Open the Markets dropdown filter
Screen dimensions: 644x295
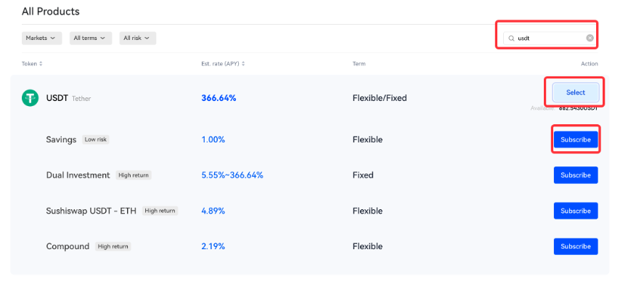click(x=41, y=39)
